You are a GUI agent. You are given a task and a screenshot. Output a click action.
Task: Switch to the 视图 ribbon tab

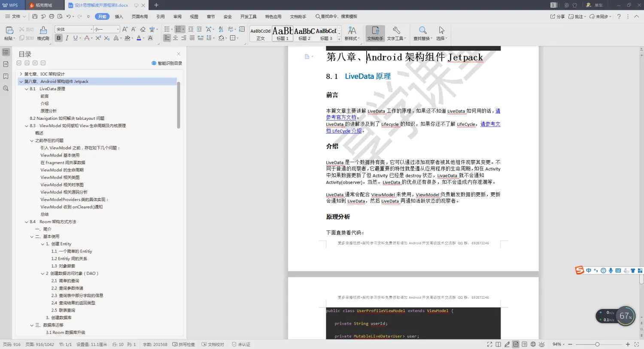194,17
